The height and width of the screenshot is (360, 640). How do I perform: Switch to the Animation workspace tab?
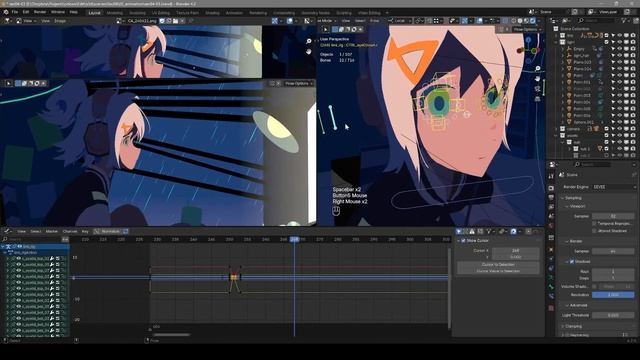[234, 13]
